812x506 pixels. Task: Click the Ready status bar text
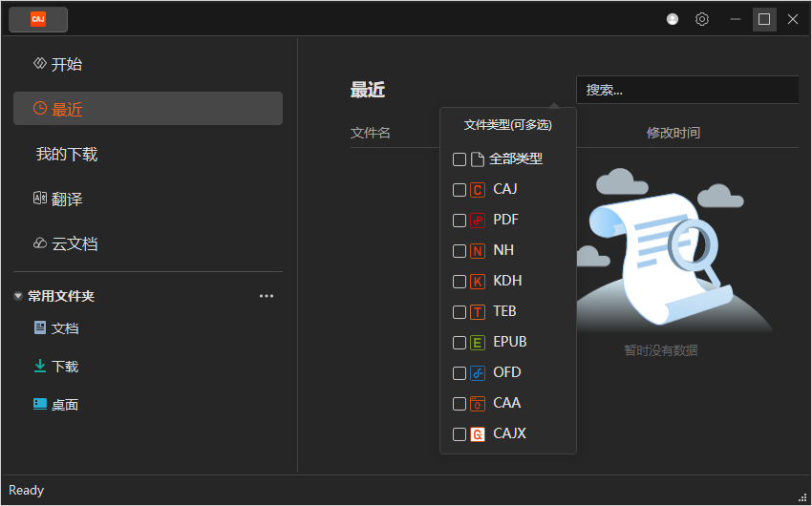[x=27, y=490]
